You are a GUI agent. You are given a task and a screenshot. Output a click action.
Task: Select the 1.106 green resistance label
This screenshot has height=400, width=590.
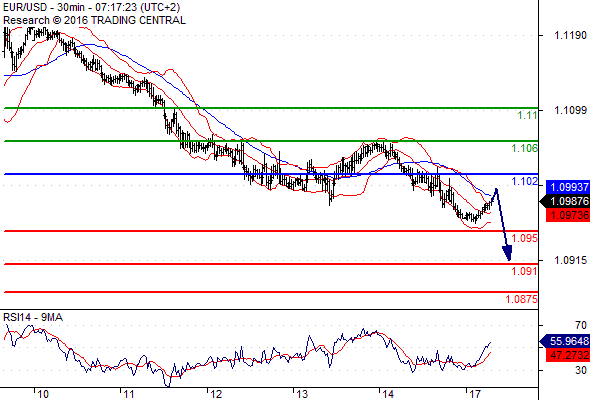tap(524, 148)
